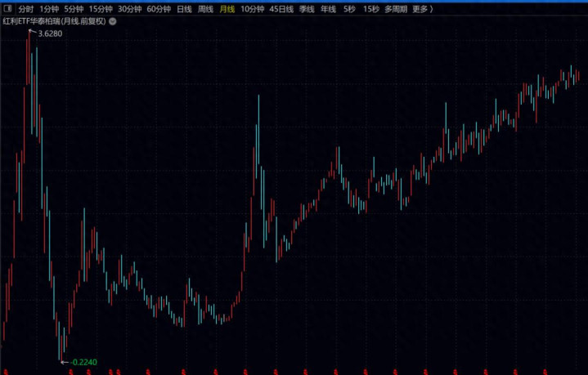Open the 多周期 multi-period view
Viewport: 588px width, 375px height.
click(x=394, y=9)
